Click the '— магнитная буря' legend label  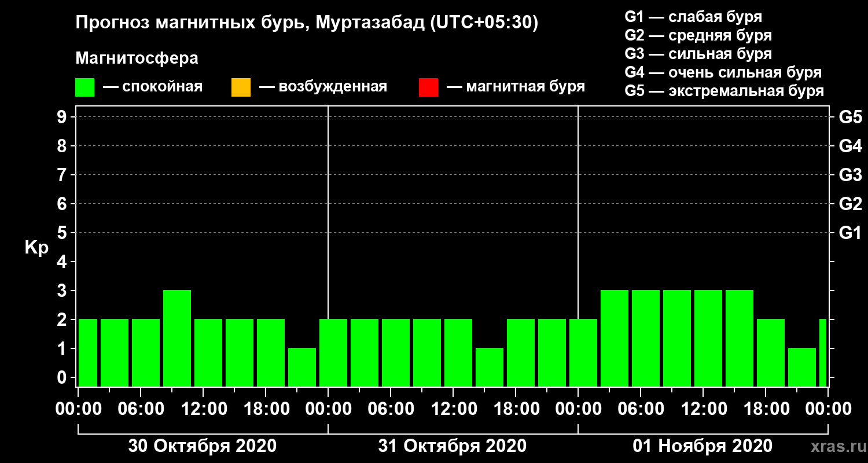point(516,87)
